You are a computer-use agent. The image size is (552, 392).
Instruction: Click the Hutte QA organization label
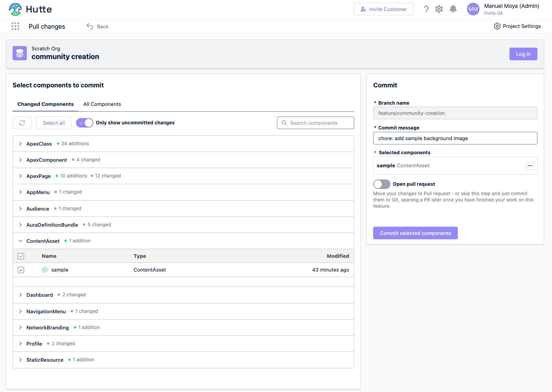pos(493,13)
